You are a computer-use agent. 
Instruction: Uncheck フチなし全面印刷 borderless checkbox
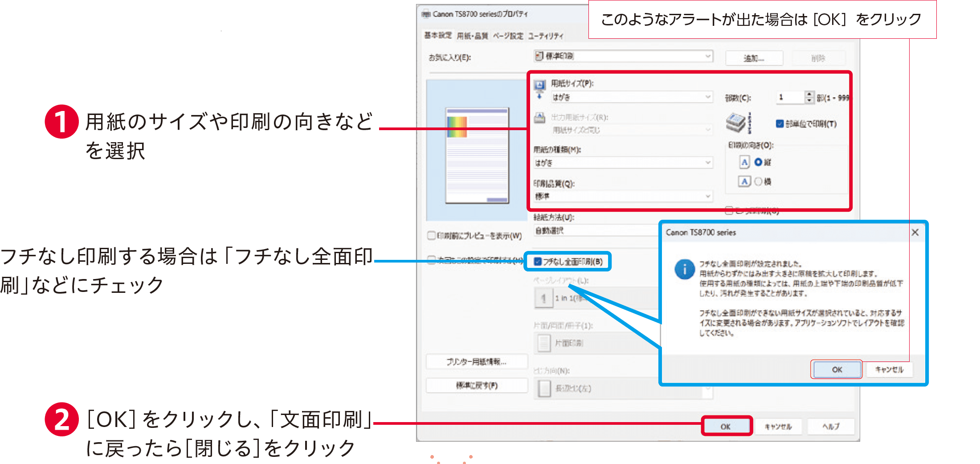[538, 262]
